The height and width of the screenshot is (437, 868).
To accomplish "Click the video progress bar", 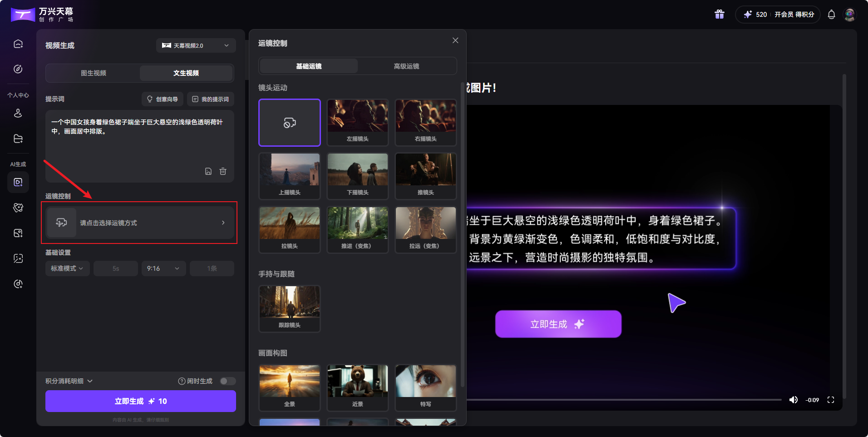I will [x=624, y=400].
